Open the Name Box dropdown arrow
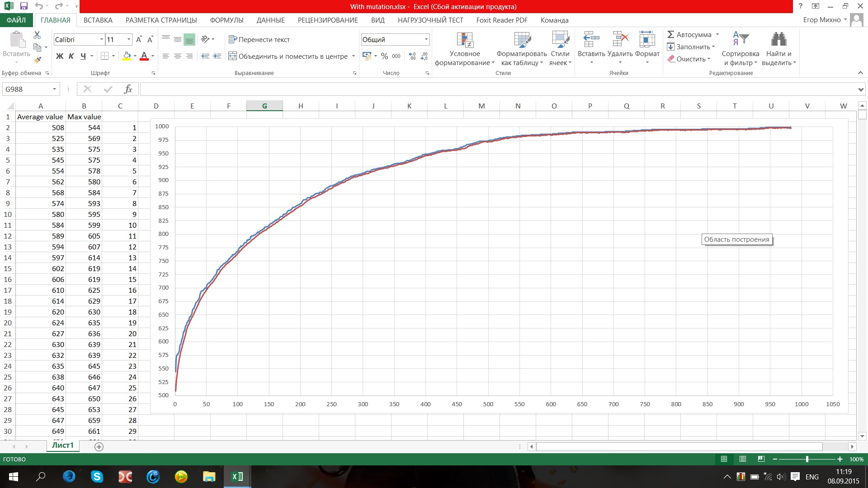868x488 pixels. point(54,89)
